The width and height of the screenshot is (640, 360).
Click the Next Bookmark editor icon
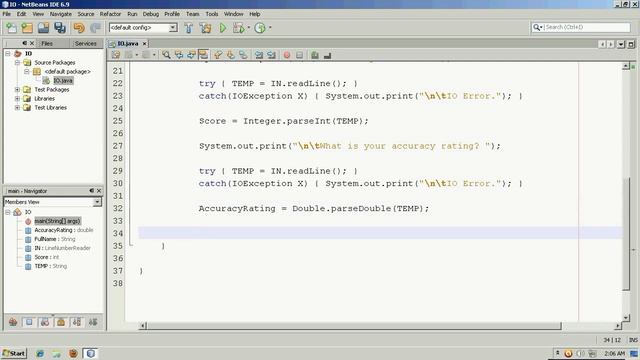(231, 55)
